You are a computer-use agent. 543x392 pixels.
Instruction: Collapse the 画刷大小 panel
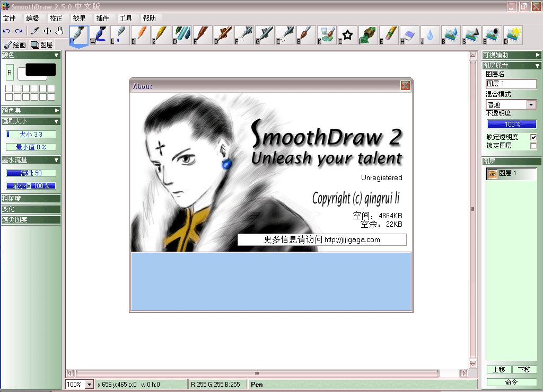click(56, 121)
